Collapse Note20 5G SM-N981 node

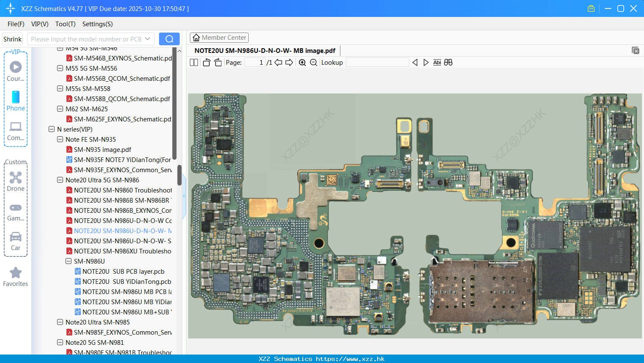60,342
